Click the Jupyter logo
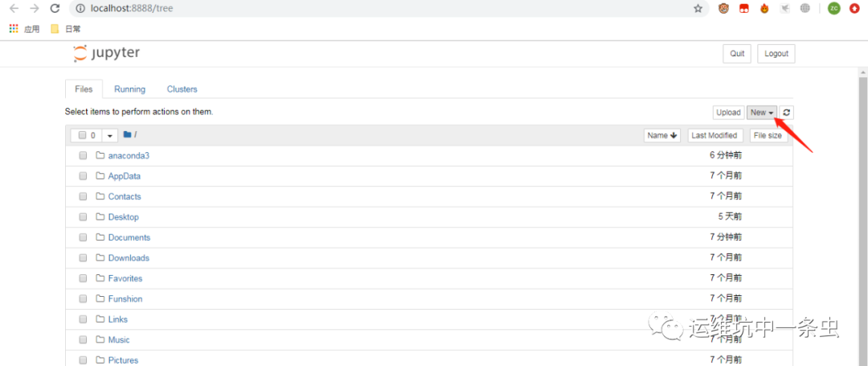Screen dimensions: 868x366 tap(106, 53)
